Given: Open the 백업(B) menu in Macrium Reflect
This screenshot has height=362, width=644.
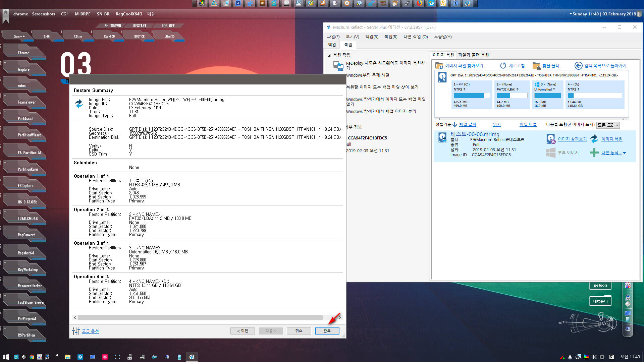Looking at the screenshot, I should pos(372,37).
